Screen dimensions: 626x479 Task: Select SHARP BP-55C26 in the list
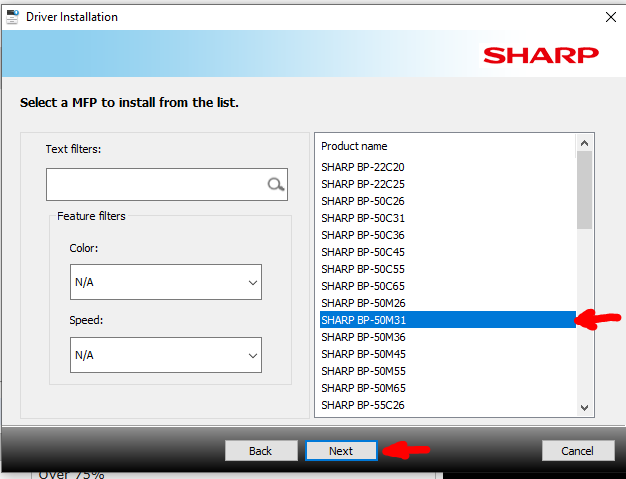pyautogui.click(x=448, y=405)
